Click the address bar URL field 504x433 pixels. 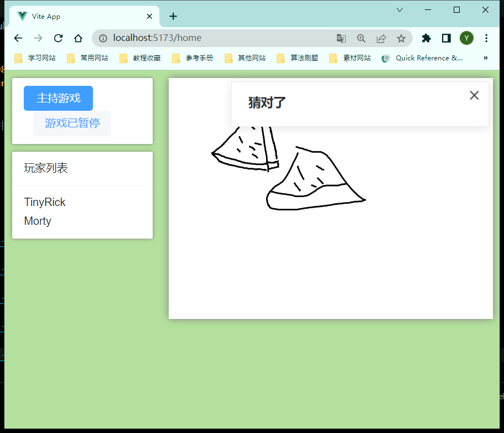[x=221, y=38]
